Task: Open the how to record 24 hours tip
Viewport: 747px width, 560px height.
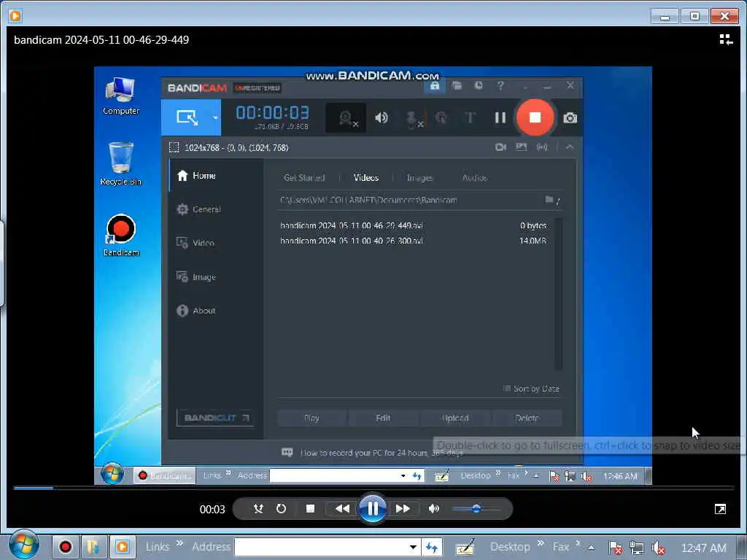Action: coord(372,453)
